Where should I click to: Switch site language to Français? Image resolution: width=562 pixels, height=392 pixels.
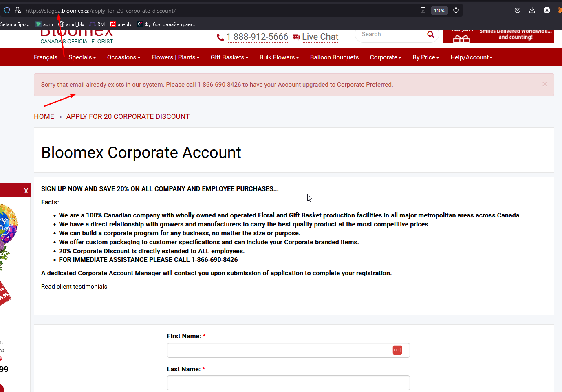pos(46,57)
